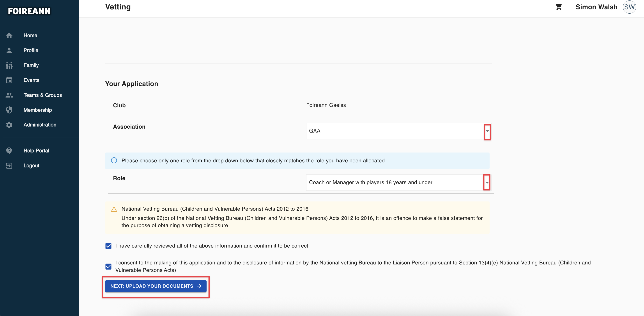The image size is (644, 316).
Task: Click the FOIREANN logo
Action: tap(29, 11)
